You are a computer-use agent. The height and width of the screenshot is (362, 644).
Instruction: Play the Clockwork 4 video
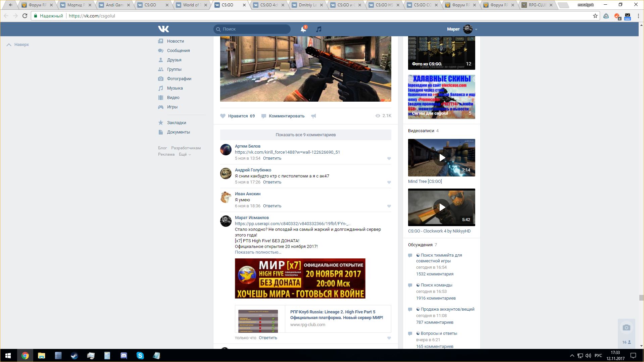click(442, 207)
